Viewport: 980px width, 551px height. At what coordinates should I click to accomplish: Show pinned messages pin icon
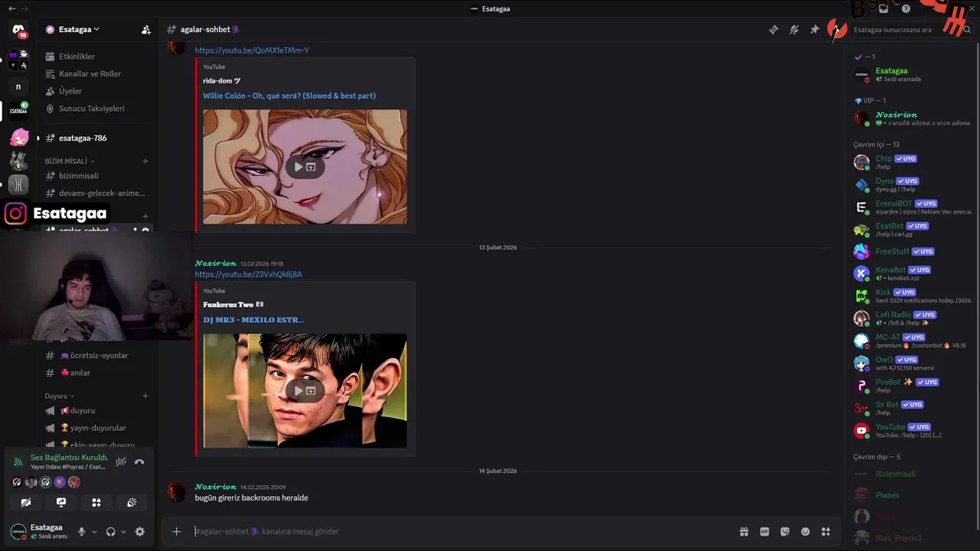pyautogui.click(x=815, y=30)
